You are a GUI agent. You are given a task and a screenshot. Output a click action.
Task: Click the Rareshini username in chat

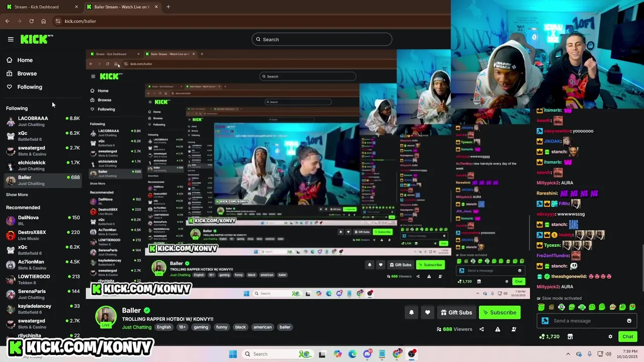[x=547, y=193]
